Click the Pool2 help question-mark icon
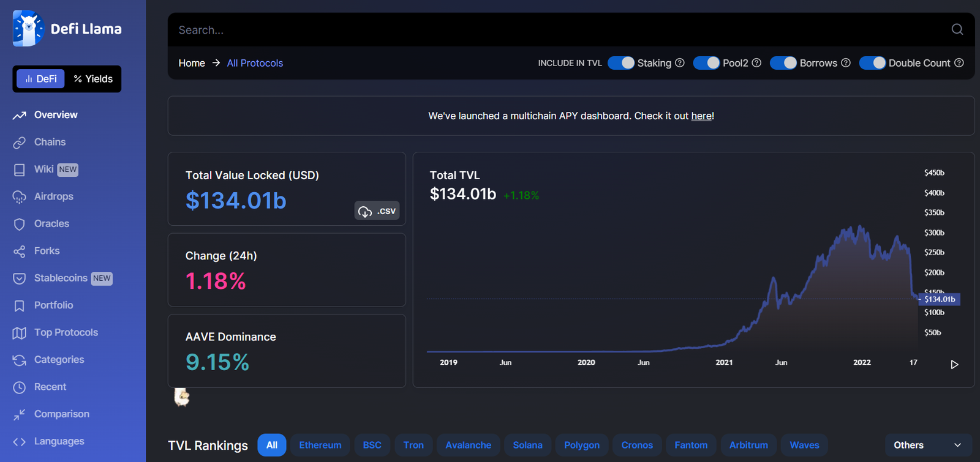This screenshot has height=462, width=980. 756,63
